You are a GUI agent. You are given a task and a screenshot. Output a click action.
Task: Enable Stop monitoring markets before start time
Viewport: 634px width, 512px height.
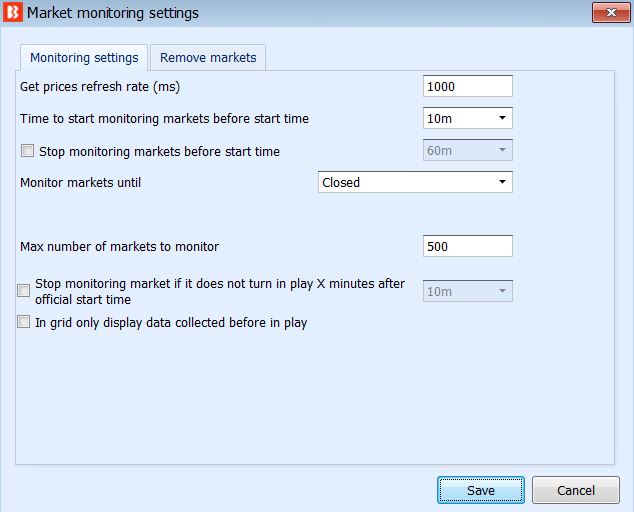(x=27, y=151)
